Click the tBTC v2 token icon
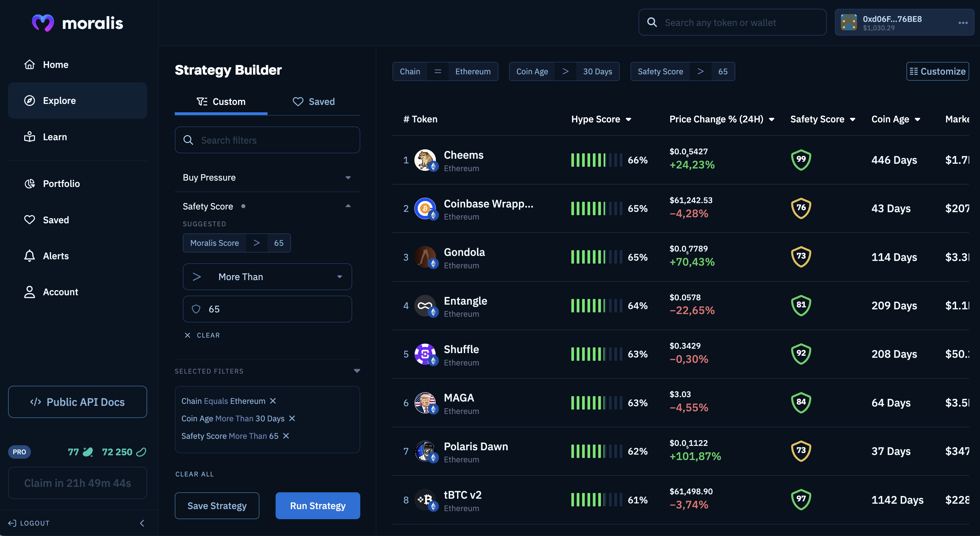Viewport: 980px width, 536px height. tap(425, 500)
